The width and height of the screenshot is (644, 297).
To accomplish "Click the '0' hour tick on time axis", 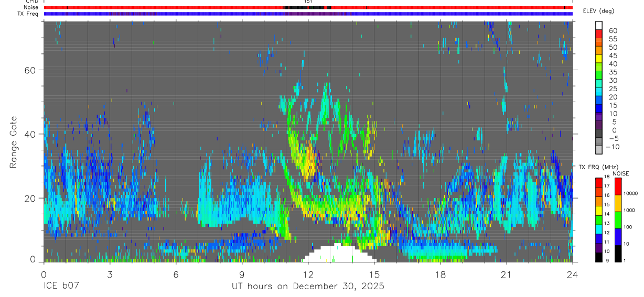I will point(44,274).
